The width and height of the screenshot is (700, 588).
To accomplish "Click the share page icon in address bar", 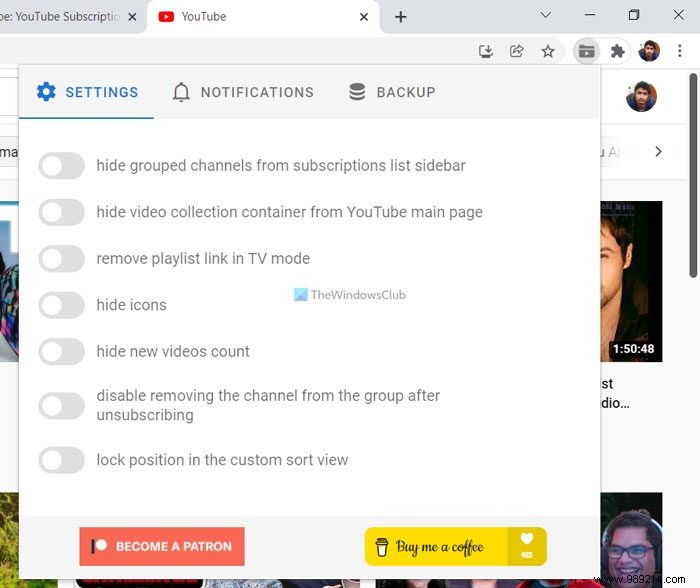I will click(517, 51).
